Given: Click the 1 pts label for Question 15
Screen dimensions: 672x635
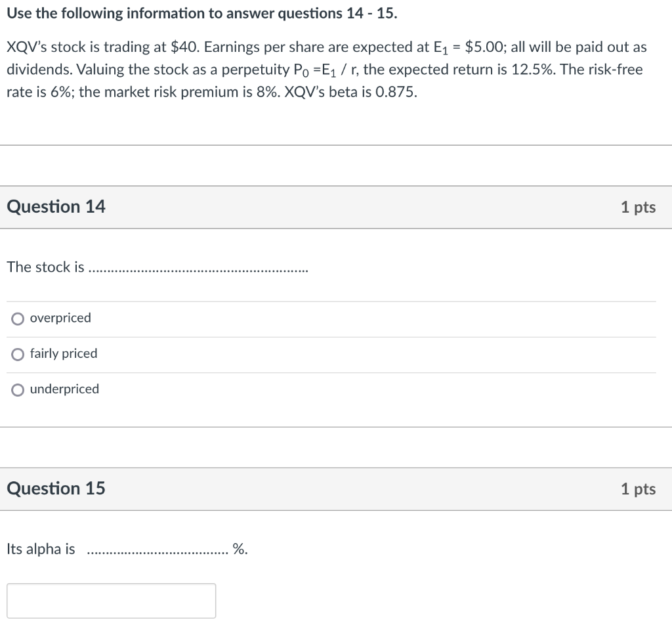Looking at the screenshot, I should pyautogui.click(x=638, y=489).
